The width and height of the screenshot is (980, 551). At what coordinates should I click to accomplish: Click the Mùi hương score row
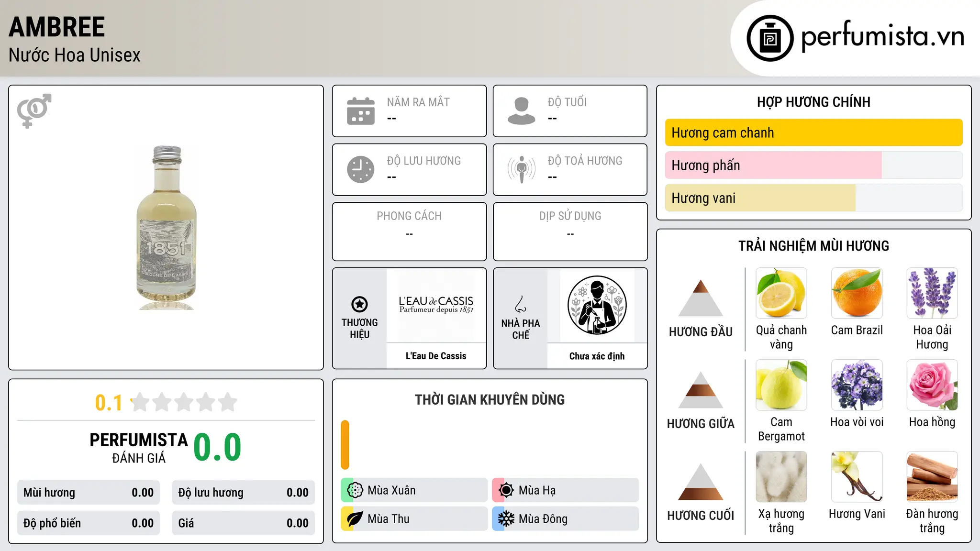click(x=89, y=493)
